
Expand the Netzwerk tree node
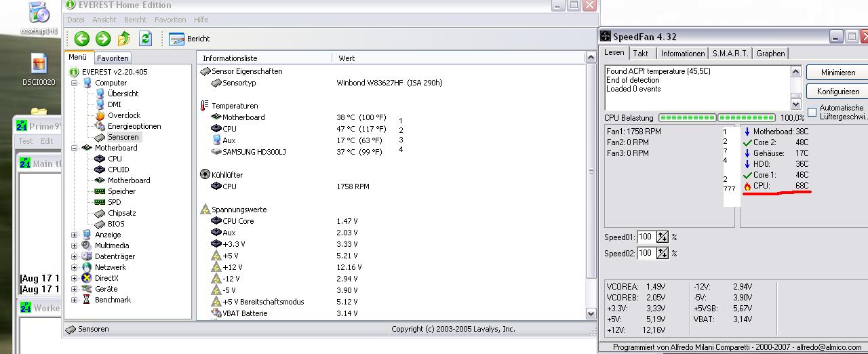(75, 267)
